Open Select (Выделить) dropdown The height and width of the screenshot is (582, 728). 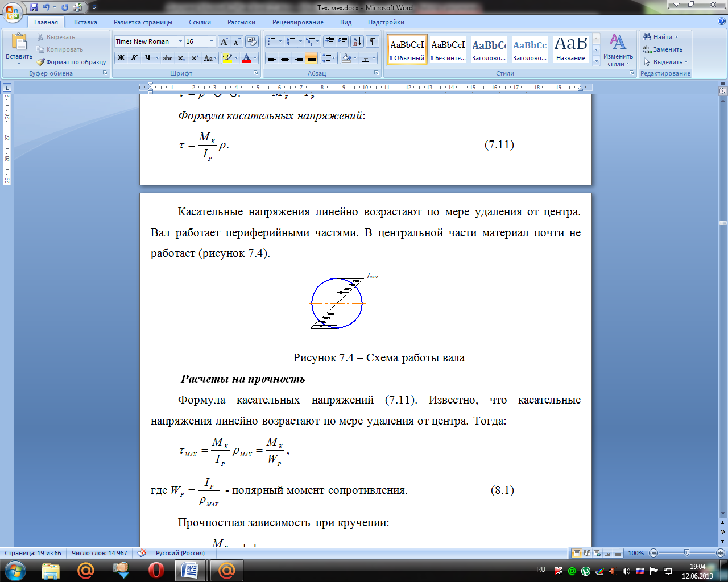tap(665, 62)
